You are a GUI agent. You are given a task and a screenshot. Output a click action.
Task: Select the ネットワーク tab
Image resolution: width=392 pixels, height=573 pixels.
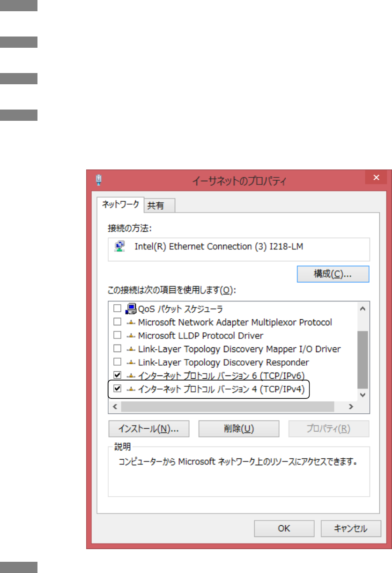click(121, 205)
